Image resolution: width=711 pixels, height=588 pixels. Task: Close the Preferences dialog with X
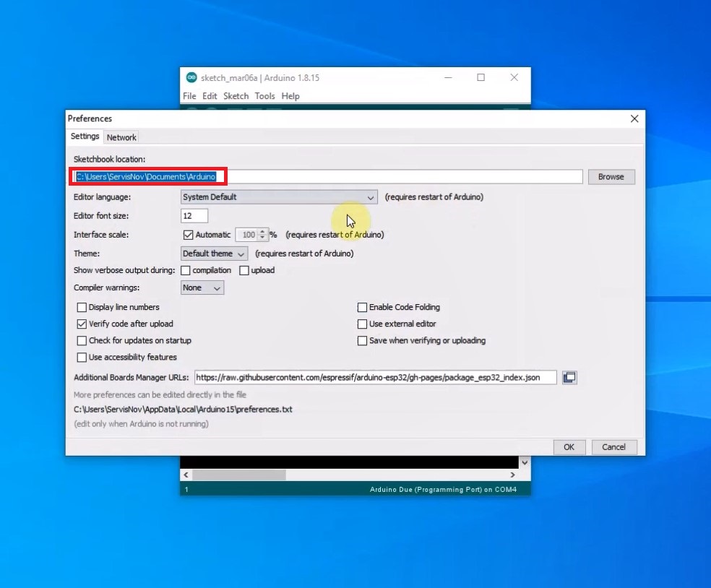click(x=634, y=118)
